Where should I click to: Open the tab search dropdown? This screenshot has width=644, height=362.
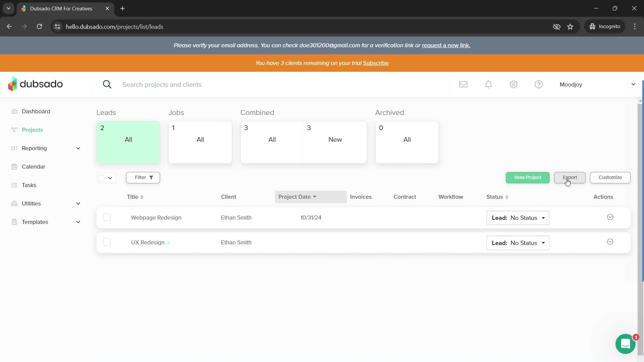(8, 8)
